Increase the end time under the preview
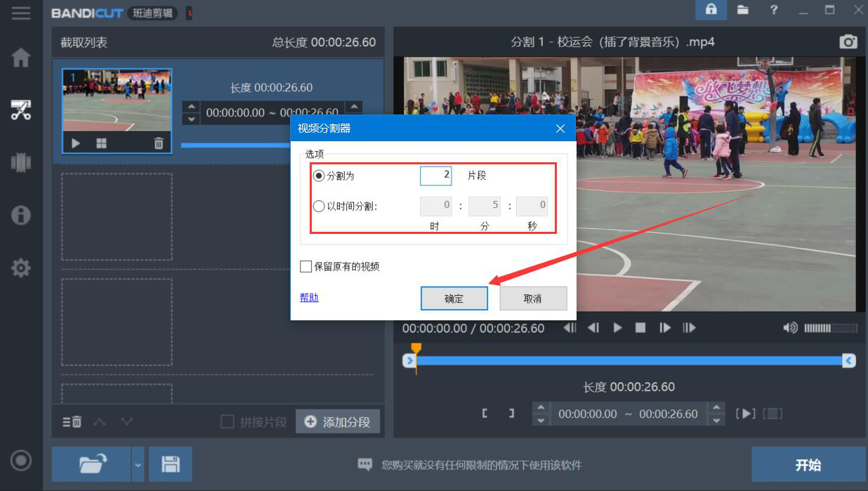Image resolution: width=868 pixels, height=491 pixels. tap(716, 407)
